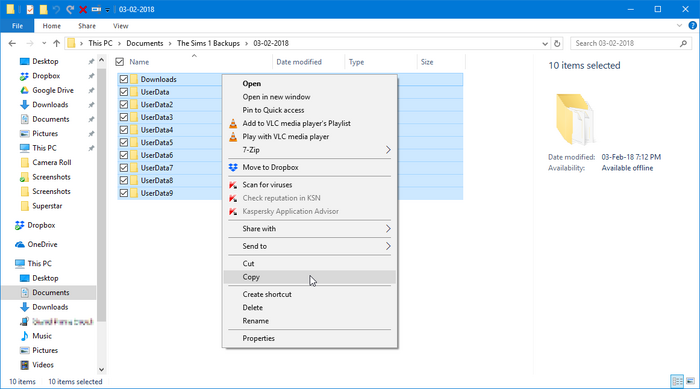
Task: Click the red X Delete icon in title bar
Action: [83, 9]
